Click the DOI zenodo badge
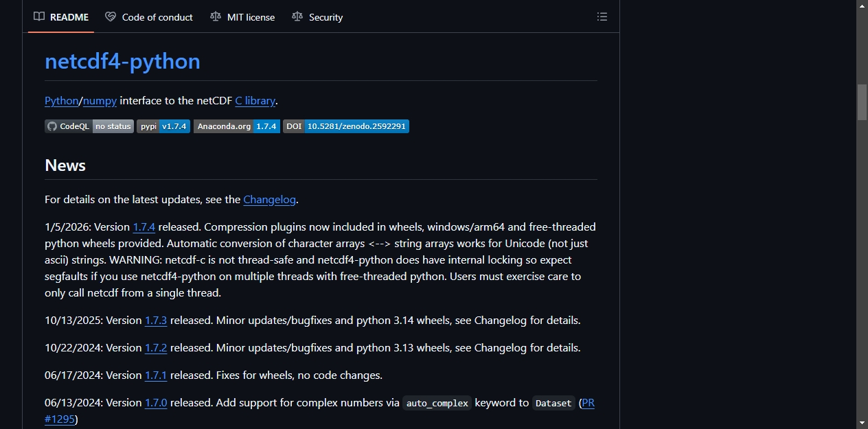Screen dimensions: 868x429 tap(346, 126)
